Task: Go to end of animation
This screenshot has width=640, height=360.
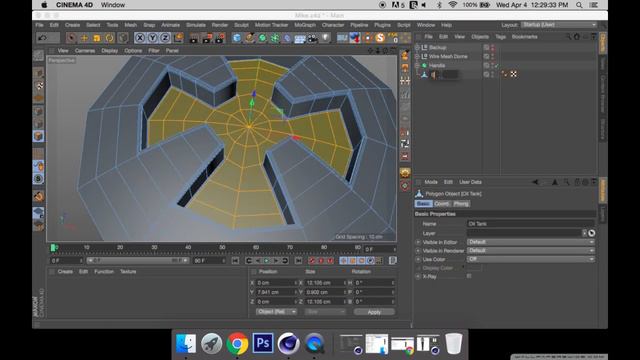Action: click(298, 260)
